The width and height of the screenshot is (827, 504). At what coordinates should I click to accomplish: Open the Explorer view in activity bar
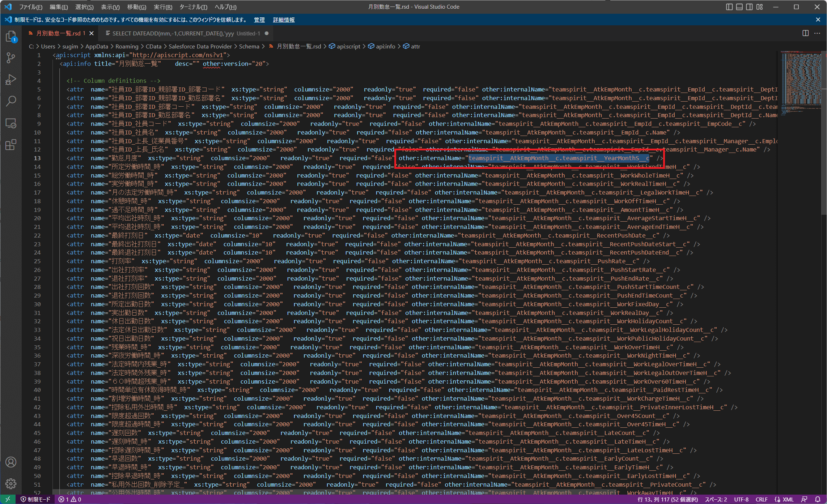(x=11, y=36)
